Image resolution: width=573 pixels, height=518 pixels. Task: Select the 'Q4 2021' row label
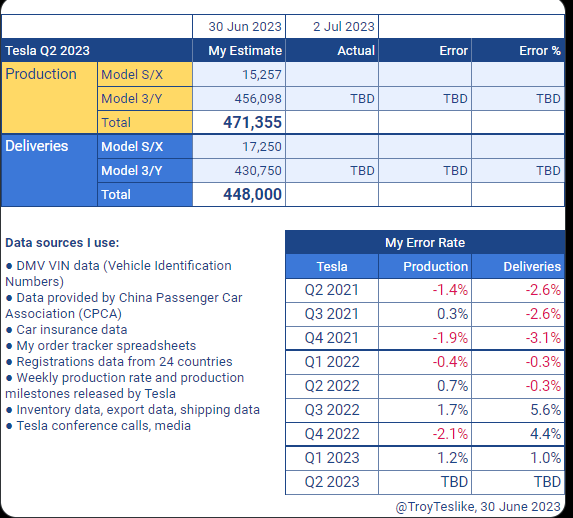click(332, 338)
